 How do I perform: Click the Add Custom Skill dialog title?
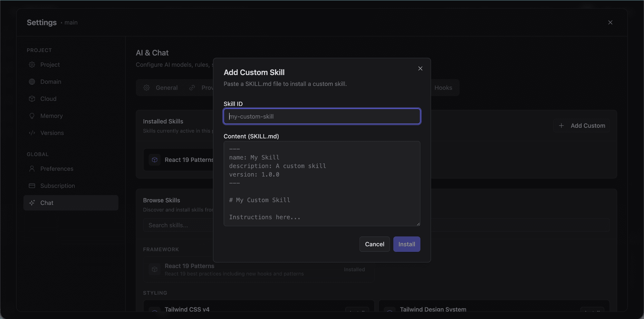click(x=254, y=72)
